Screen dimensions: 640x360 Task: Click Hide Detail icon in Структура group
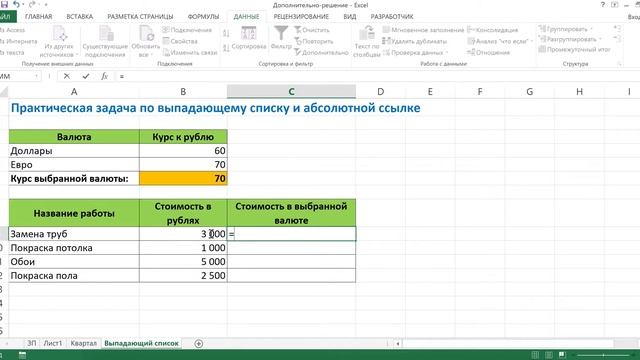click(x=617, y=39)
